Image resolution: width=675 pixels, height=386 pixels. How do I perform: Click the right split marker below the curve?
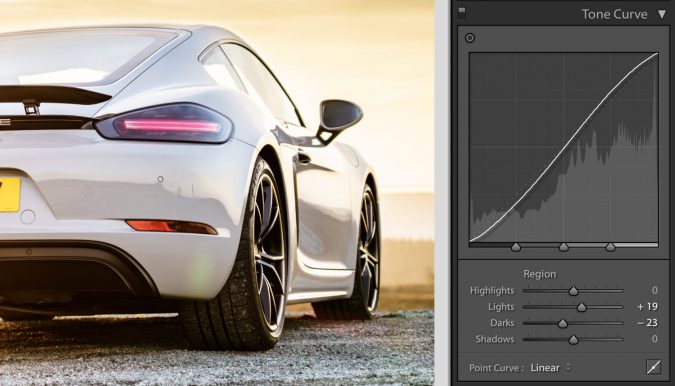[610, 247]
